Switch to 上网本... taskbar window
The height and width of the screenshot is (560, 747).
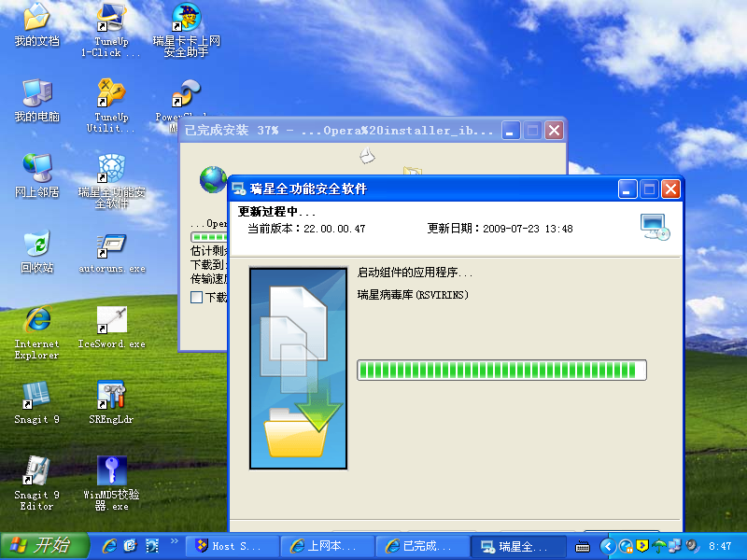click(x=328, y=546)
